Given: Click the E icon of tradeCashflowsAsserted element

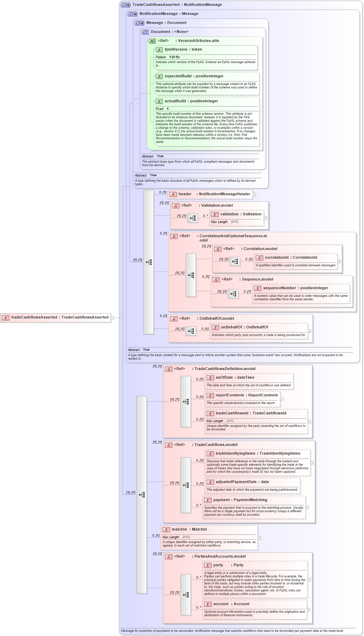Looking at the screenshot, I should click(5, 317).
